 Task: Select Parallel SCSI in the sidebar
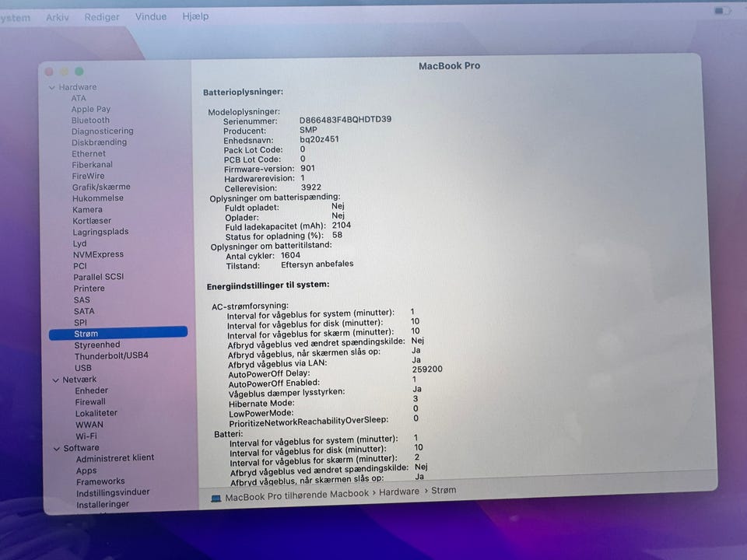point(98,277)
